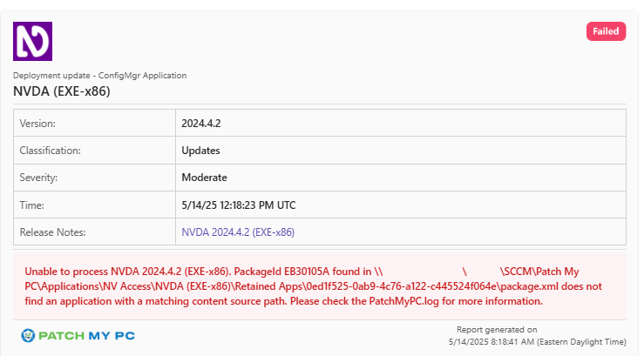Viewport: 644px width, 356px height.
Task: Click the Patch My PC footer logo text
Action: click(x=86, y=335)
